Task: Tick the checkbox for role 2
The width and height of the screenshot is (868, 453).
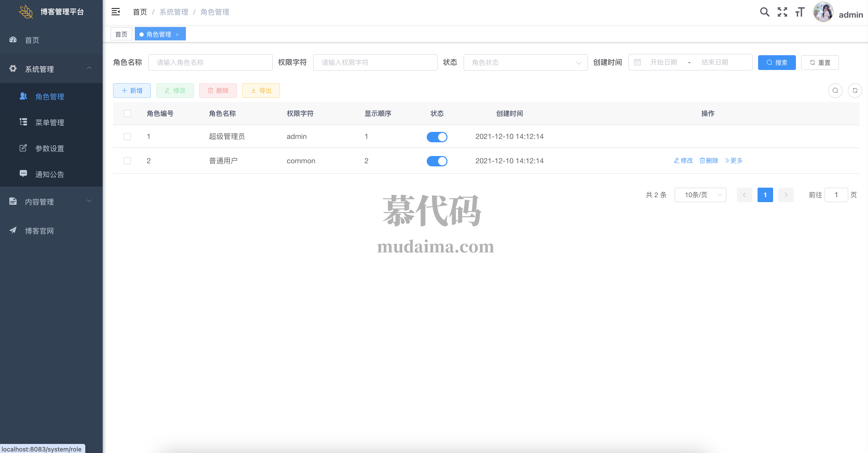Action: (x=127, y=161)
